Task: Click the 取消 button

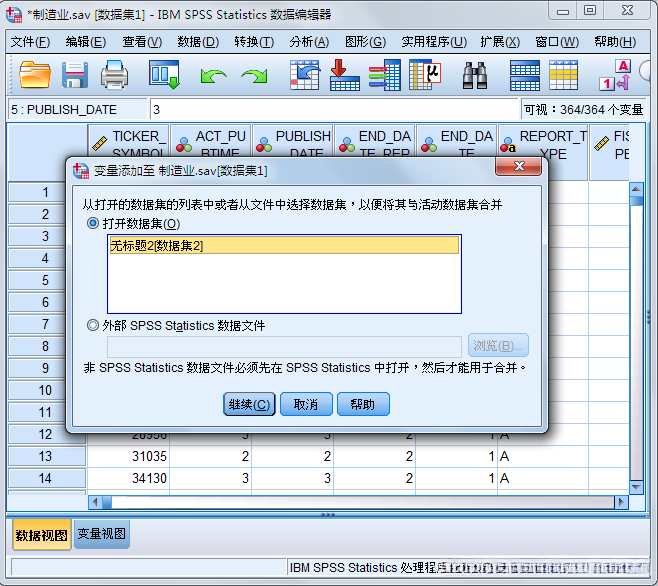Action: click(306, 404)
